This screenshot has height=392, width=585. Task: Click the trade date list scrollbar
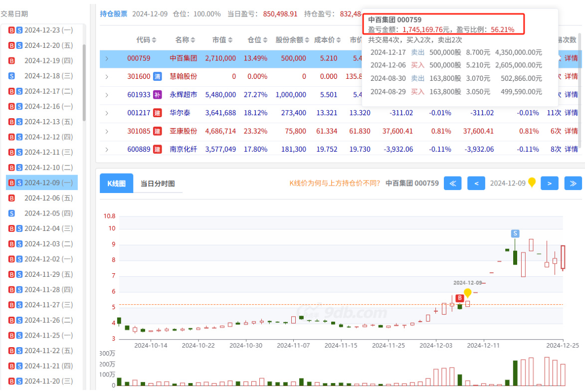pyautogui.click(x=84, y=83)
